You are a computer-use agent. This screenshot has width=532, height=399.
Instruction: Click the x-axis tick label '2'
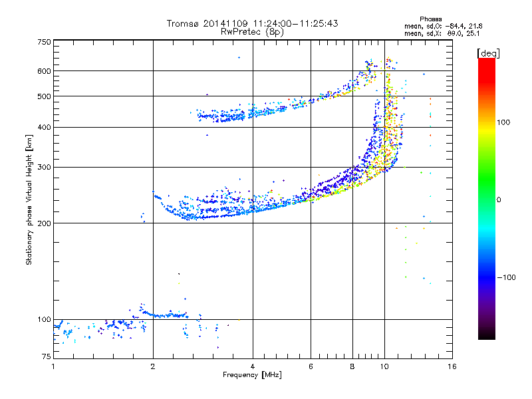click(x=153, y=366)
